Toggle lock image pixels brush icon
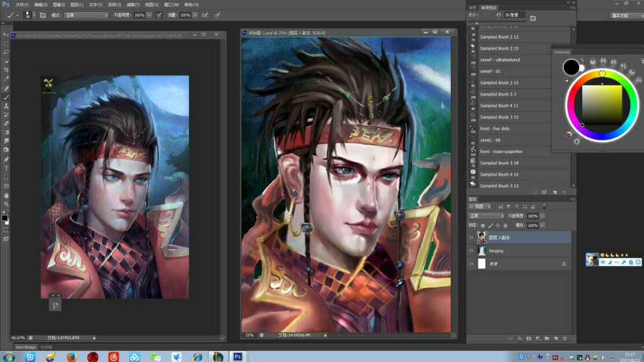 pyautogui.click(x=490, y=226)
